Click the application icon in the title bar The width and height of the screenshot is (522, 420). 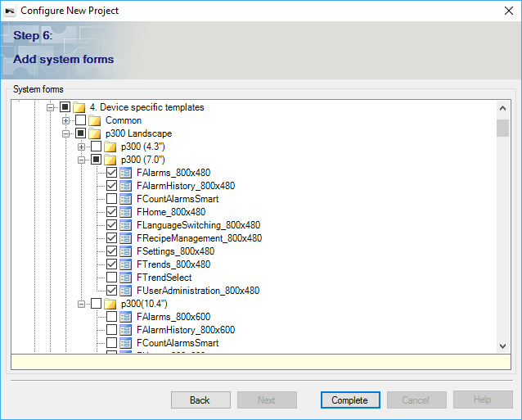10,11
